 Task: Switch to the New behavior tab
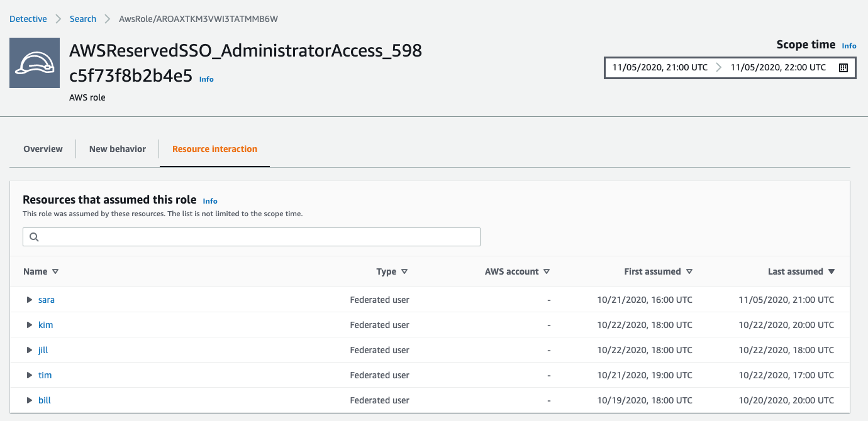coord(118,149)
